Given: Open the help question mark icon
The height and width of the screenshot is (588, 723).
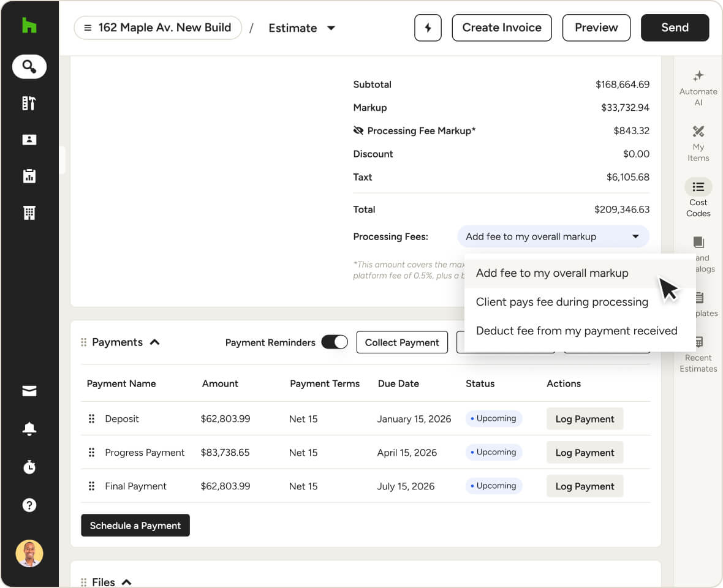Looking at the screenshot, I should pos(29,505).
